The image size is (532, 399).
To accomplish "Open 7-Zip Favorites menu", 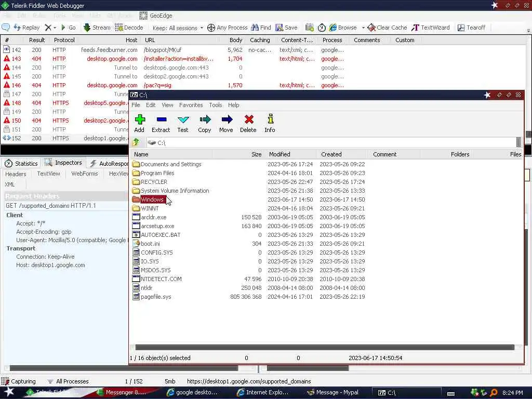I will click(x=191, y=105).
